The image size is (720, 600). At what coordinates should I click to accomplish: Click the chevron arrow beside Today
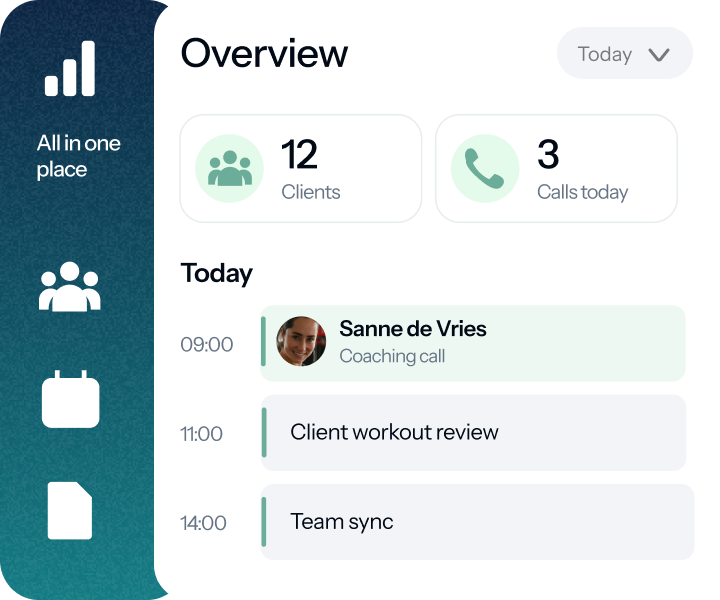click(x=659, y=55)
